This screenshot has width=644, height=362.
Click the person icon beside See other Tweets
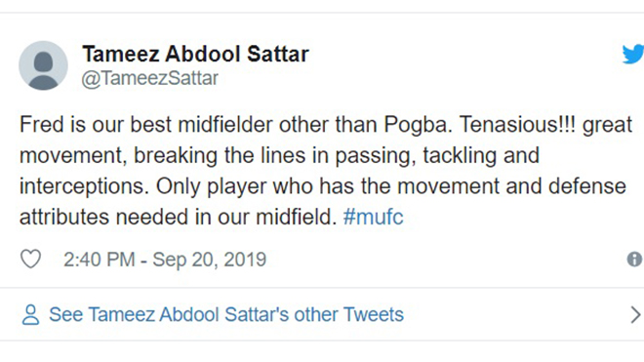click(30, 315)
